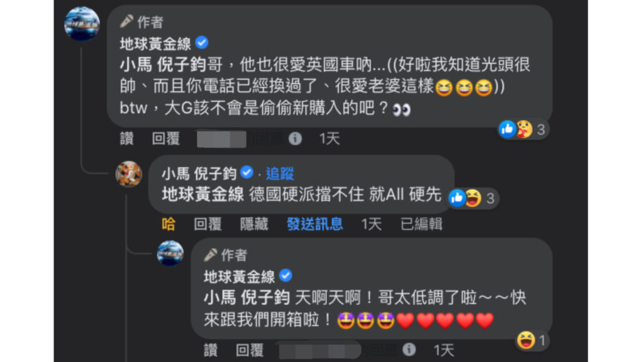Screen dimensions: 644x362
Task: Hide 小馬 comment using 隱藏
Action: (254, 224)
